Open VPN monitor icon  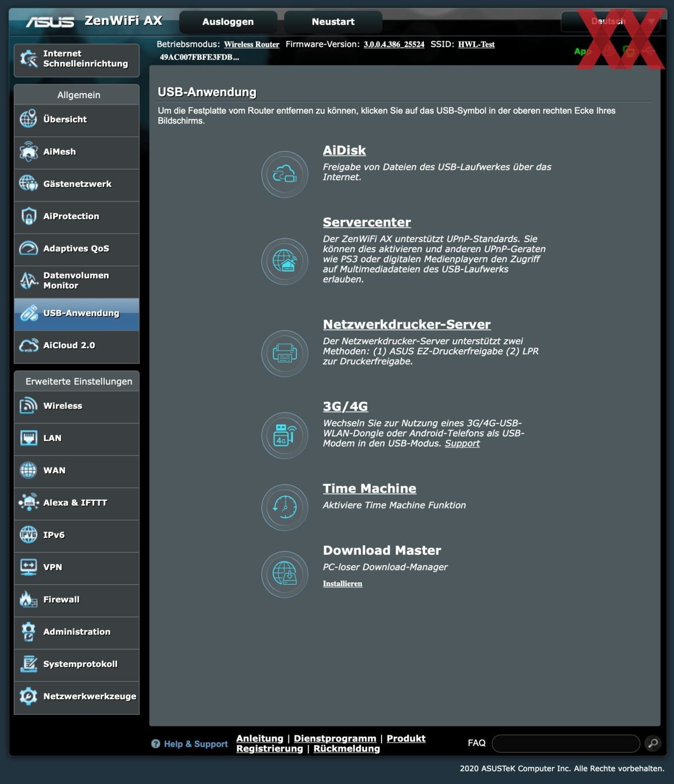tap(28, 567)
